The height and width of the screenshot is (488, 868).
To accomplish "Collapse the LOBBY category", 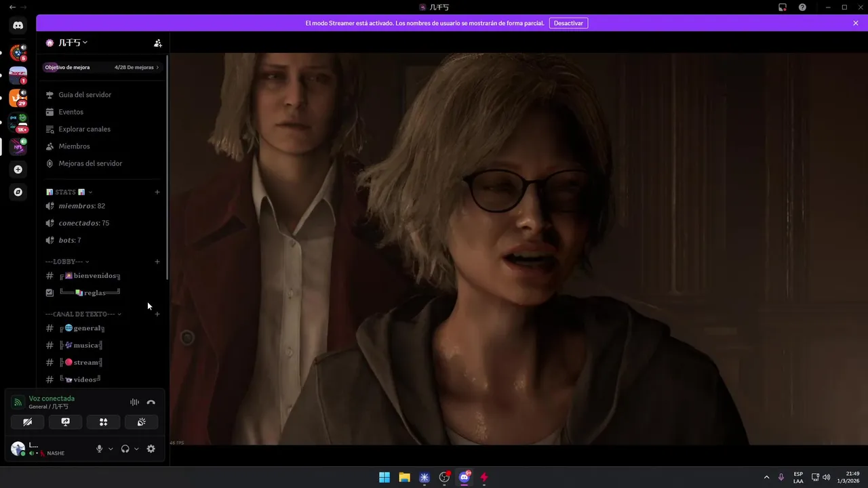I will 67,262.
